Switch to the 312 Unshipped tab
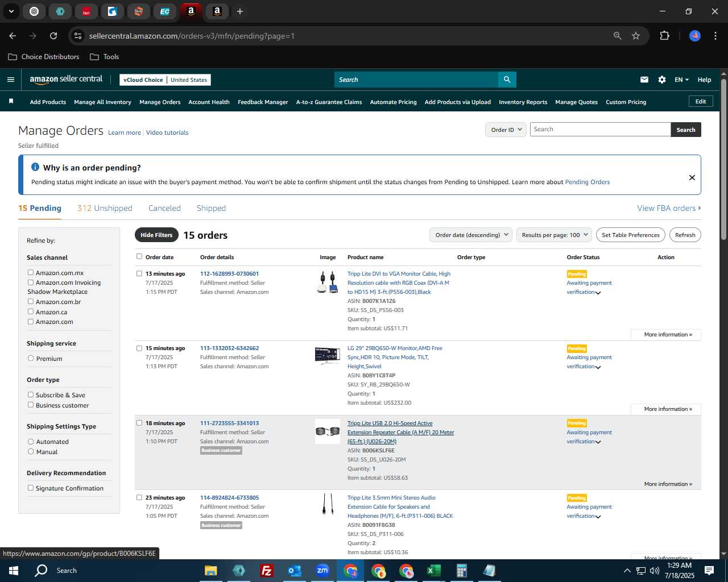 coord(105,208)
